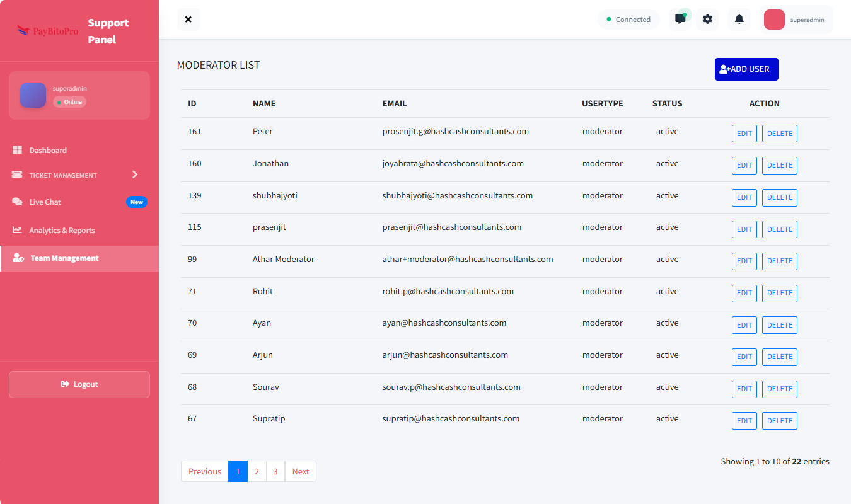
Task: Open the chat messages icon in header
Action: [680, 19]
